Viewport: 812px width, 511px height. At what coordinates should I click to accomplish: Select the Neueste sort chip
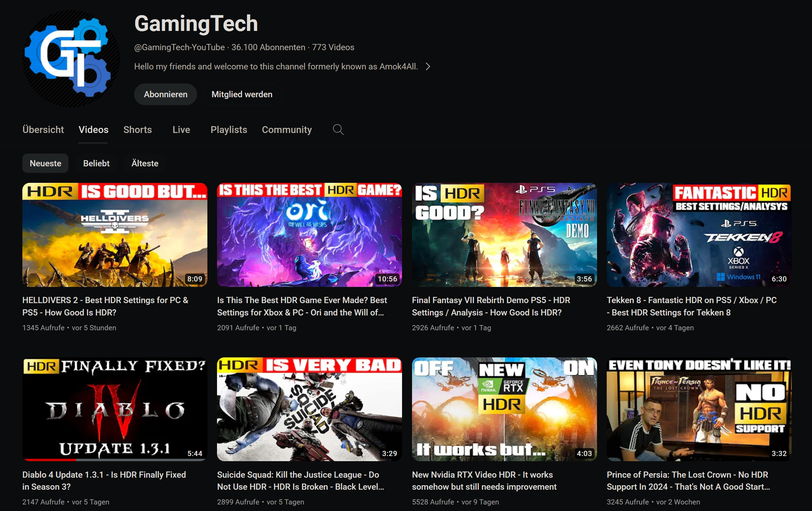pos(45,163)
